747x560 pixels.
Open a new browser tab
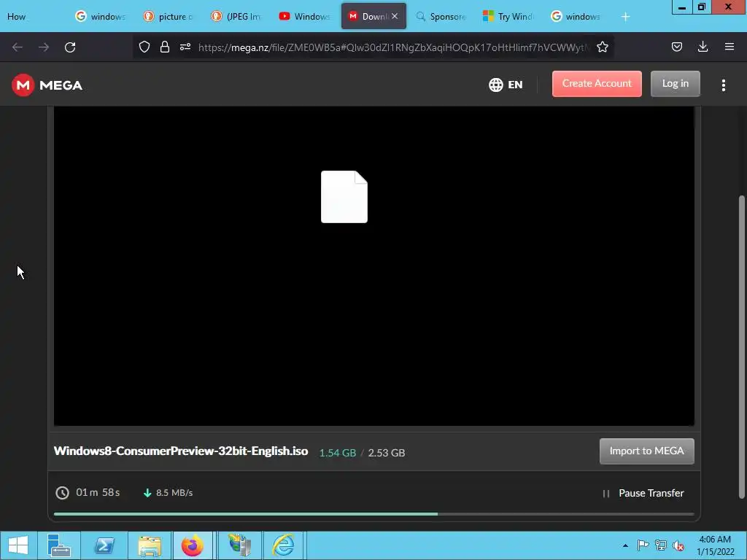[625, 17]
